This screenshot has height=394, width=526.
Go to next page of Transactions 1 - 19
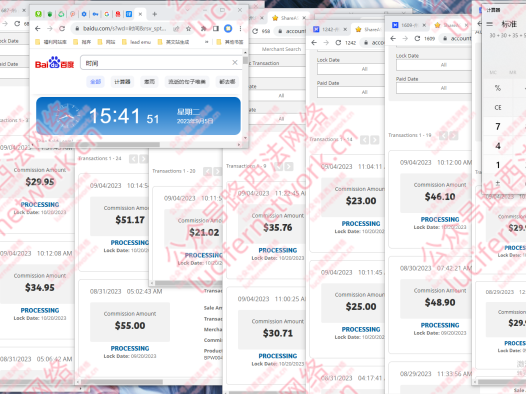454,136
